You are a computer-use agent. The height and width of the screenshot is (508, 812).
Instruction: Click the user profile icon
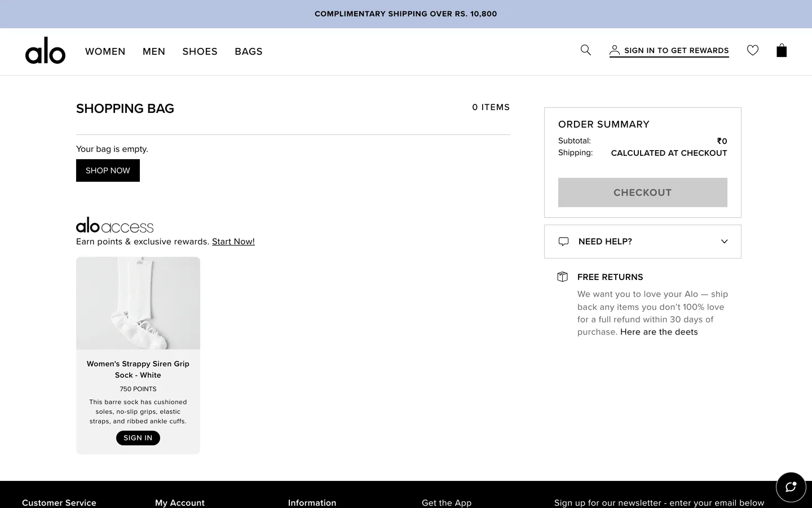(x=615, y=50)
